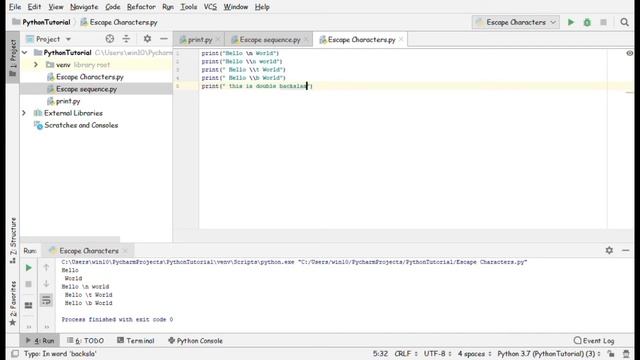The height and width of the screenshot is (360, 640).
Task: Close the Escape Characters run tab
Action: (125, 251)
